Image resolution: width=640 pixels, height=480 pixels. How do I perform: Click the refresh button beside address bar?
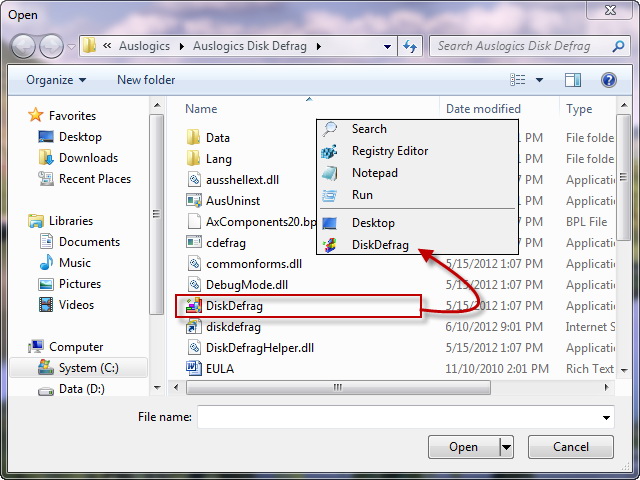[x=410, y=46]
